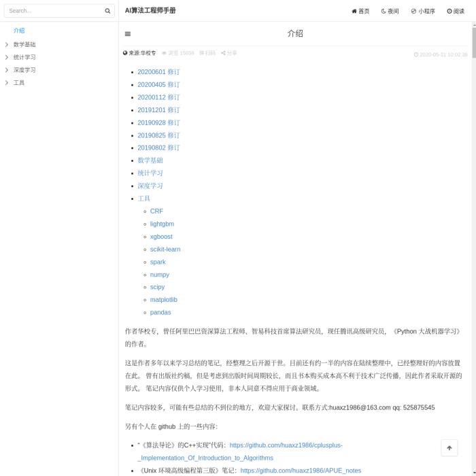476x476 pixels.
Task: Open 阅读 in top navigation
Action: 456,11
